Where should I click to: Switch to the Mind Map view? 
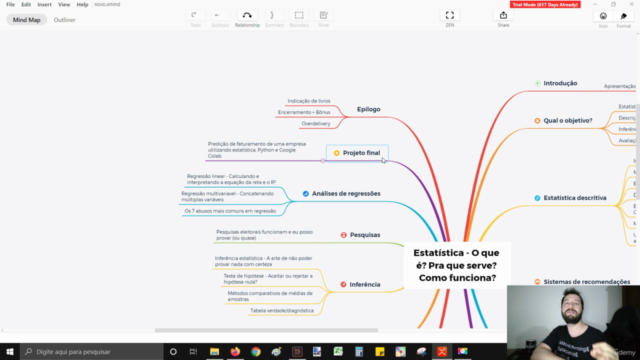point(27,20)
